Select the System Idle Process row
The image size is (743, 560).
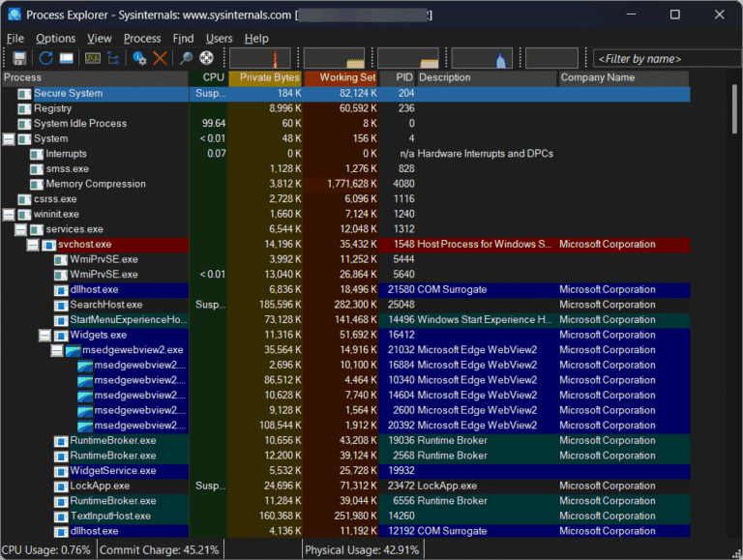(345, 124)
